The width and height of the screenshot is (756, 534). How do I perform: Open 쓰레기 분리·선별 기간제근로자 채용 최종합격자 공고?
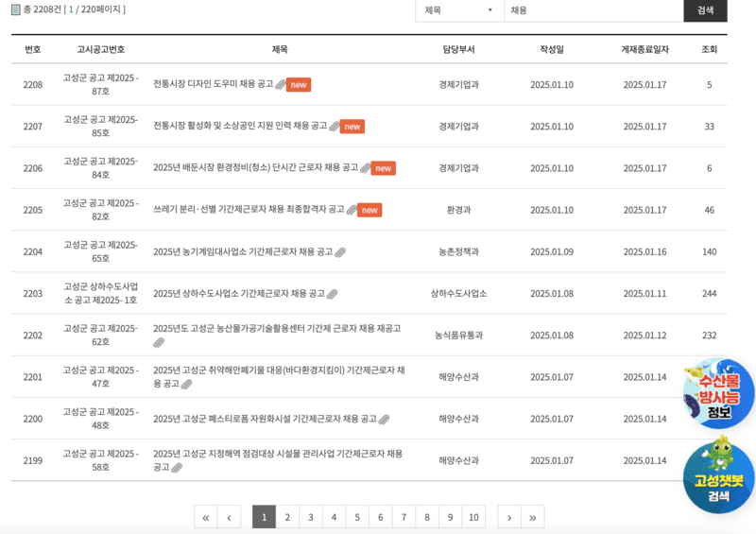[249, 210]
